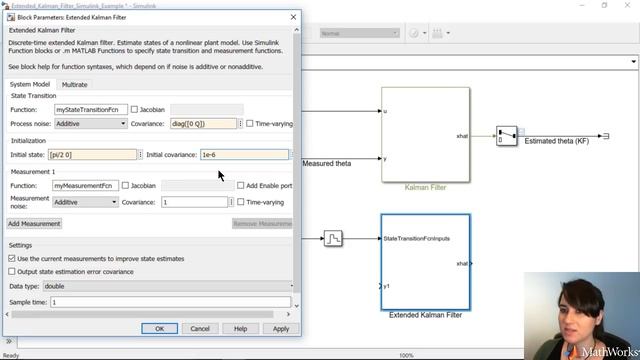The height and width of the screenshot is (360, 640).
Task: Click the Cancel button
Action: 200,329
